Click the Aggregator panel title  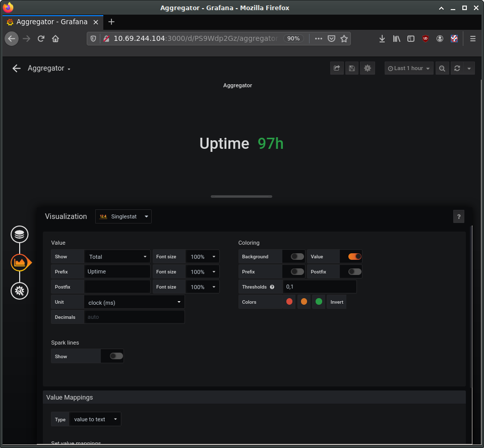tap(237, 86)
